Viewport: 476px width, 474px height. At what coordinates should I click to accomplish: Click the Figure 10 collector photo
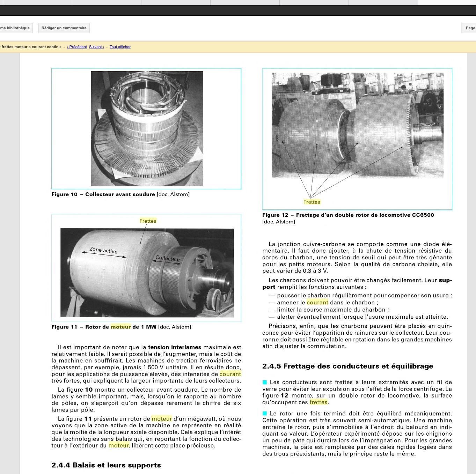147,128
